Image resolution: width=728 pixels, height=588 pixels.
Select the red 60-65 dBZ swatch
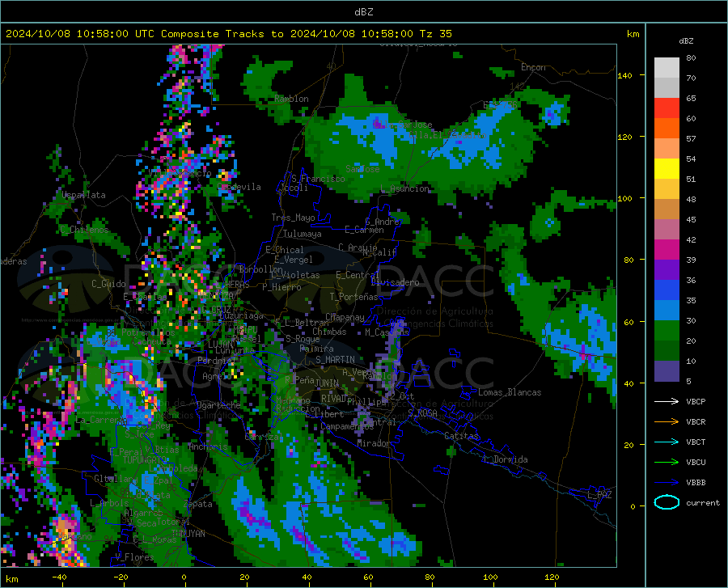pos(667,108)
